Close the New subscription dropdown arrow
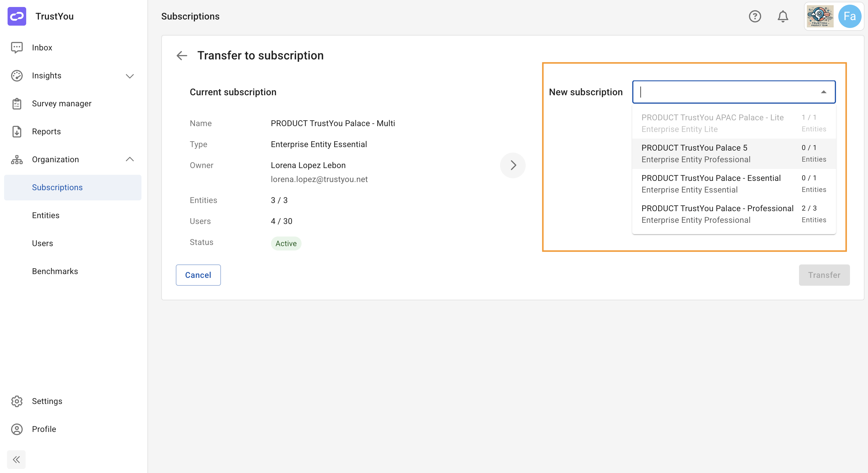 tap(823, 92)
